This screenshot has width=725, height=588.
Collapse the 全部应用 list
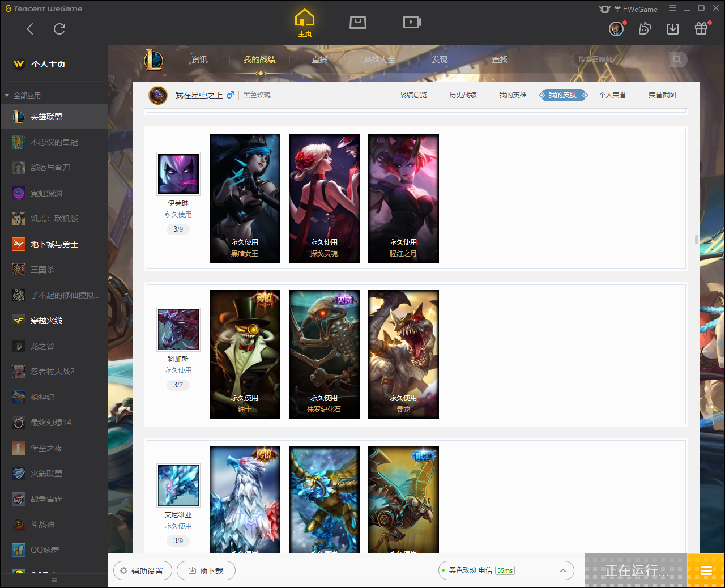[7, 95]
